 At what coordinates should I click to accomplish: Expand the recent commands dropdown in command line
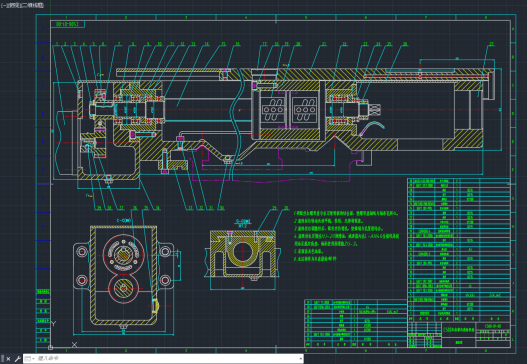coord(30,359)
